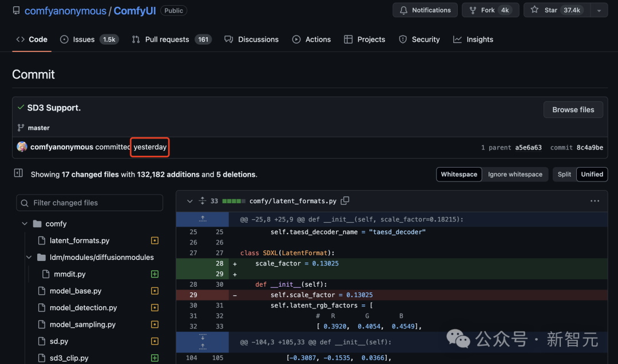Viewport: 618px width, 364px height.
Task: Go to the Issues tab
Action: [84, 39]
